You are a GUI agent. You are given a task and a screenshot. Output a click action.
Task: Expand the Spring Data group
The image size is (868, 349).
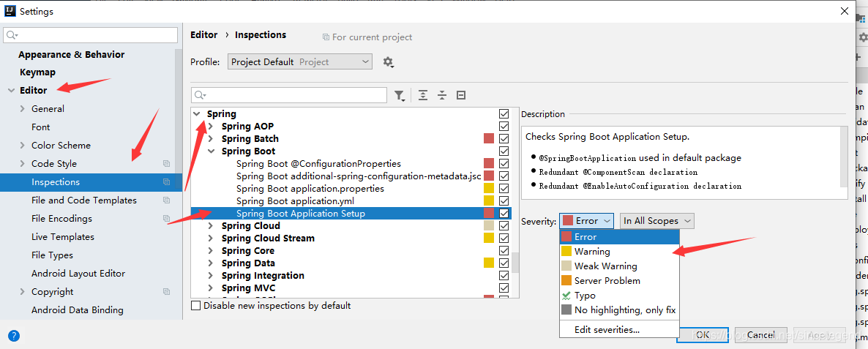click(x=210, y=263)
